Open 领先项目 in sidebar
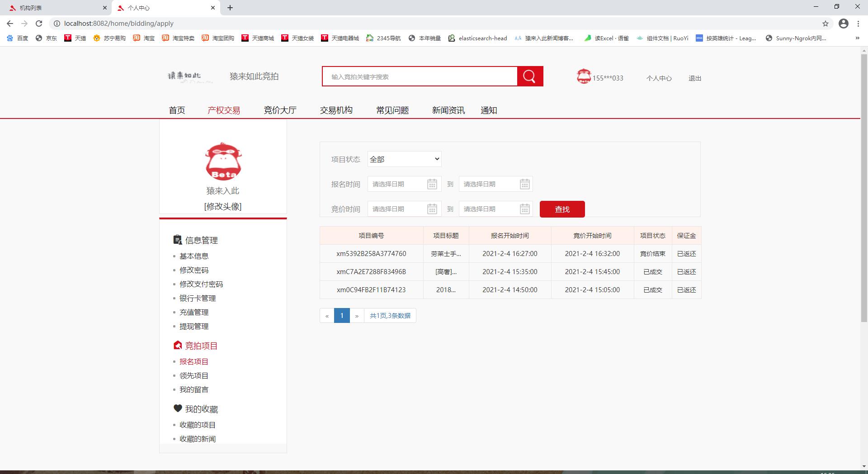 [x=194, y=375]
